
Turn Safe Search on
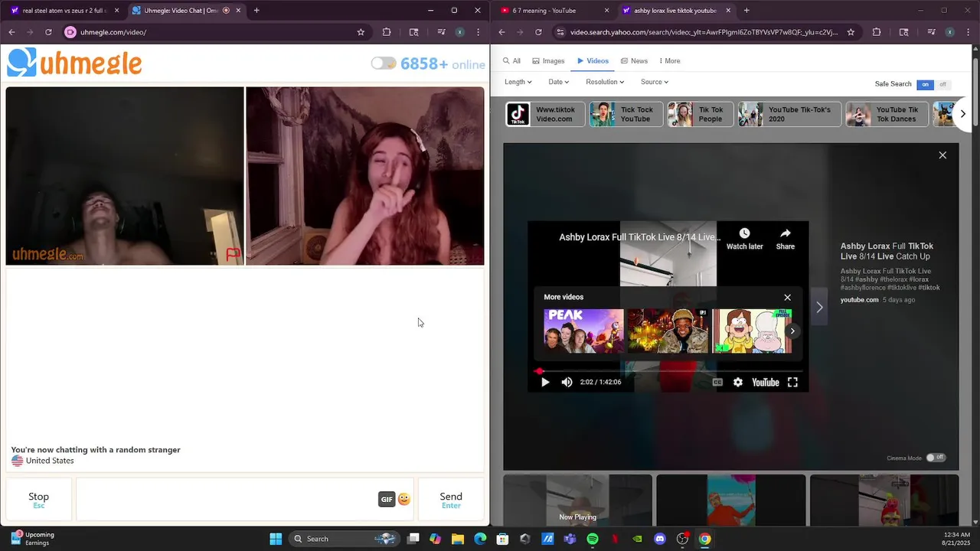coord(926,84)
